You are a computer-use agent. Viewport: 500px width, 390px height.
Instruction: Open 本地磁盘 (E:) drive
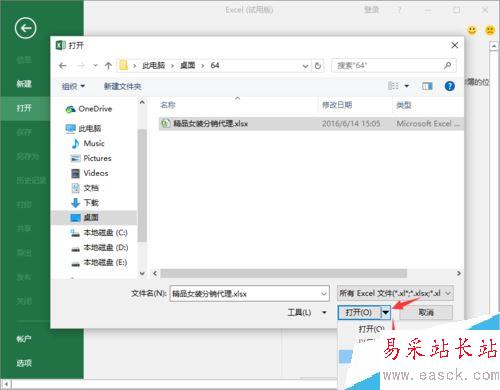click(x=99, y=263)
